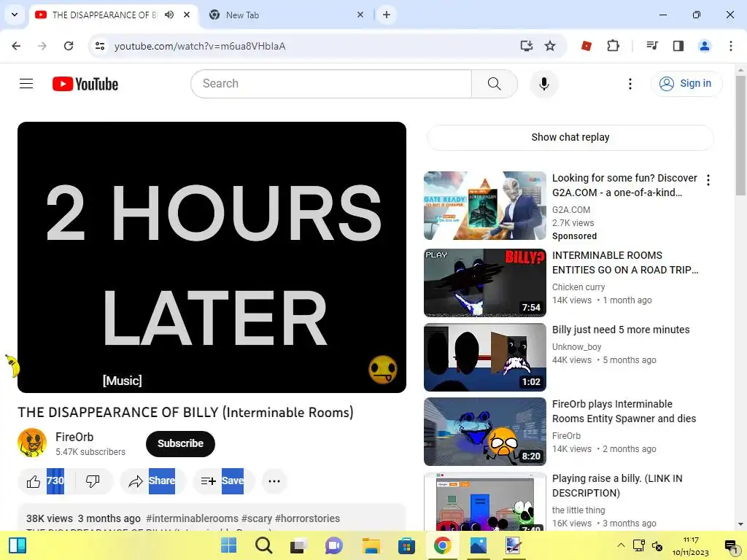747x560 pixels.
Task: Open Chrome profile icon
Action: 704,46
